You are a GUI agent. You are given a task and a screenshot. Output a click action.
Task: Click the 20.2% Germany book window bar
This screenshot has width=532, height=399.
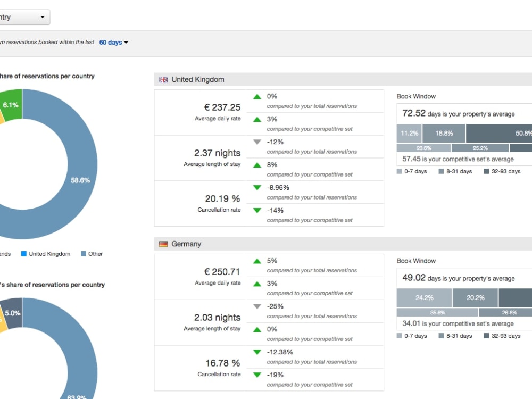(475, 298)
